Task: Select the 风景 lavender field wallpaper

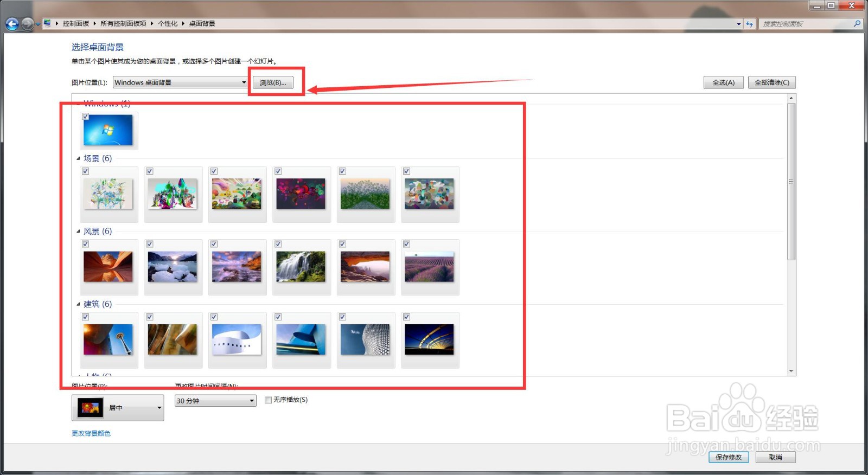Action: point(429,266)
